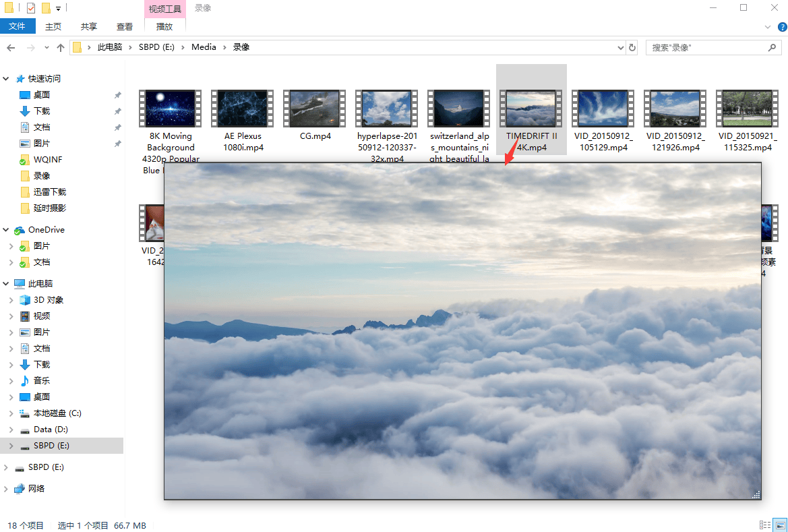Click the Up one level arrow
788x532 pixels.
point(61,48)
